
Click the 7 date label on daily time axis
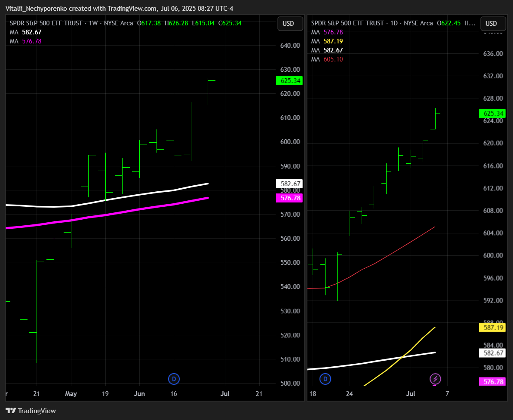tap(447, 393)
